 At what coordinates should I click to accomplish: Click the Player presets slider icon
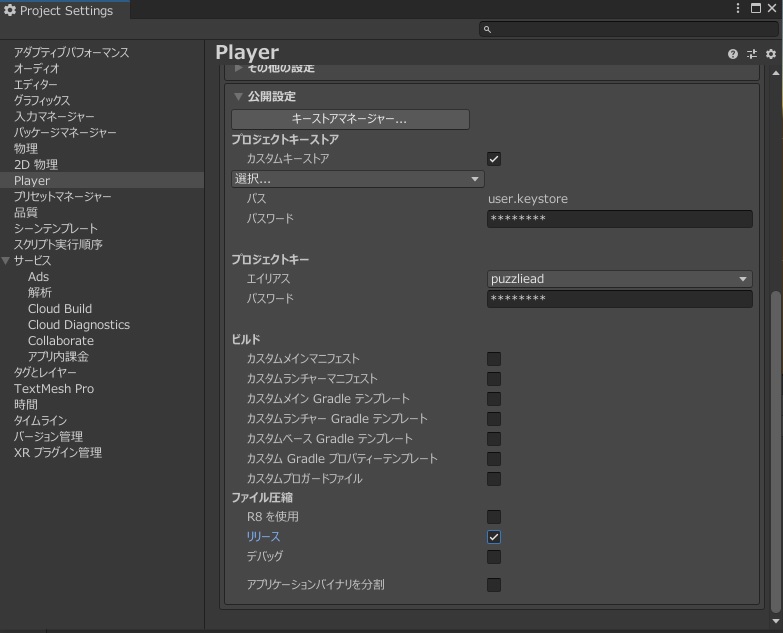tap(752, 54)
